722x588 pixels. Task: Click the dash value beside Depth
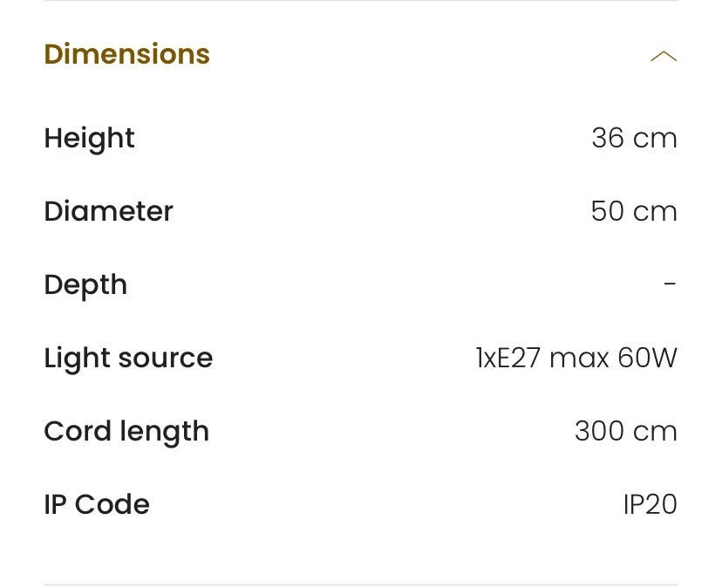[x=670, y=284]
